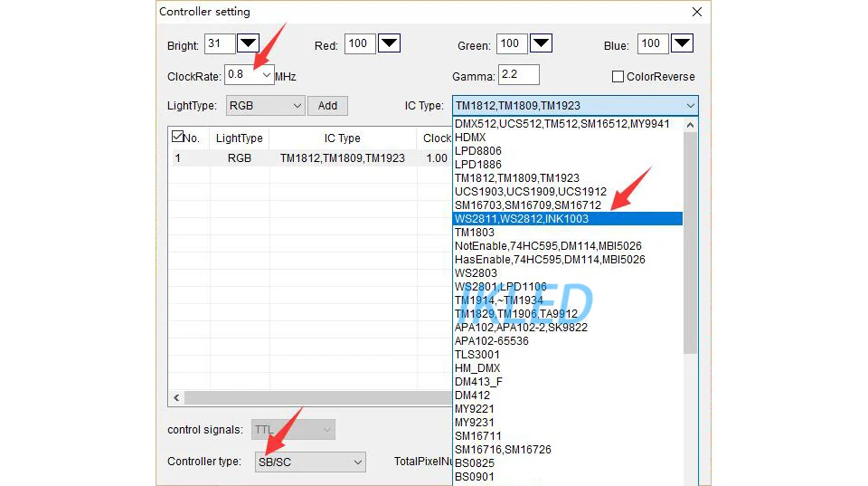The height and width of the screenshot is (486, 868).
Task: Choose MY9221 option
Action: click(568, 408)
